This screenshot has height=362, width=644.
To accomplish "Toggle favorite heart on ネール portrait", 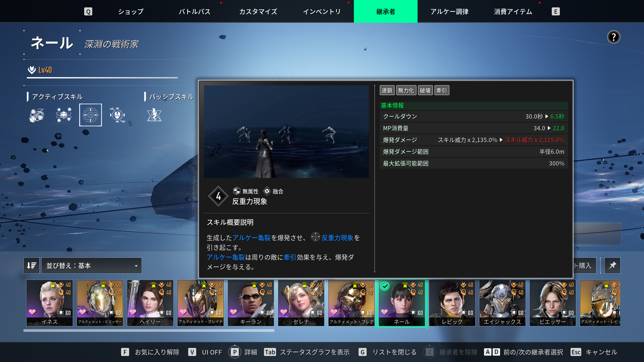I will pyautogui.click(x=384, y=312).
